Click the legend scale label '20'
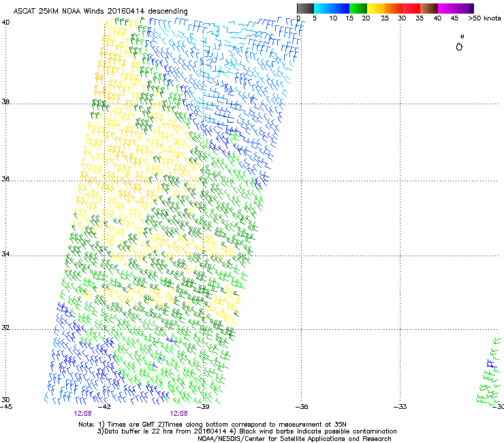This screenshot has height=443, width=504. click(366, 18)
